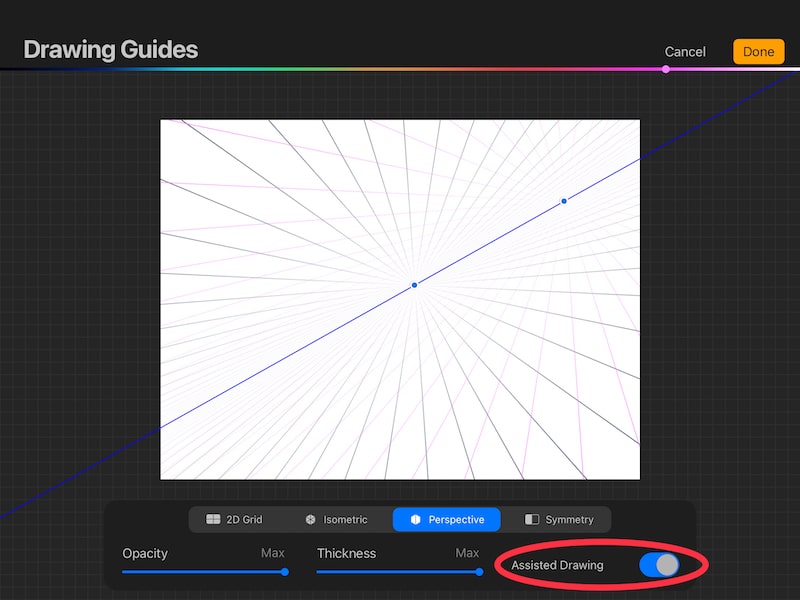Click Cancel to discard guide changes

click(684, 51)
